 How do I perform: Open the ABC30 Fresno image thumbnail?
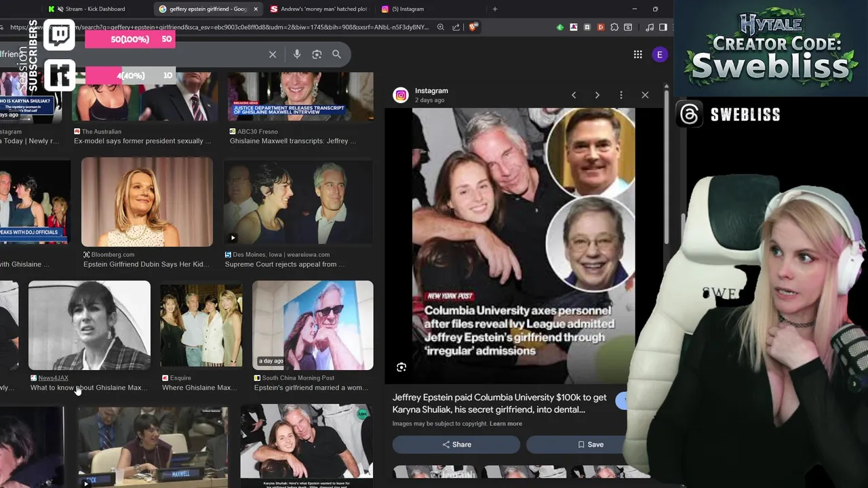[x=300, y=96]
